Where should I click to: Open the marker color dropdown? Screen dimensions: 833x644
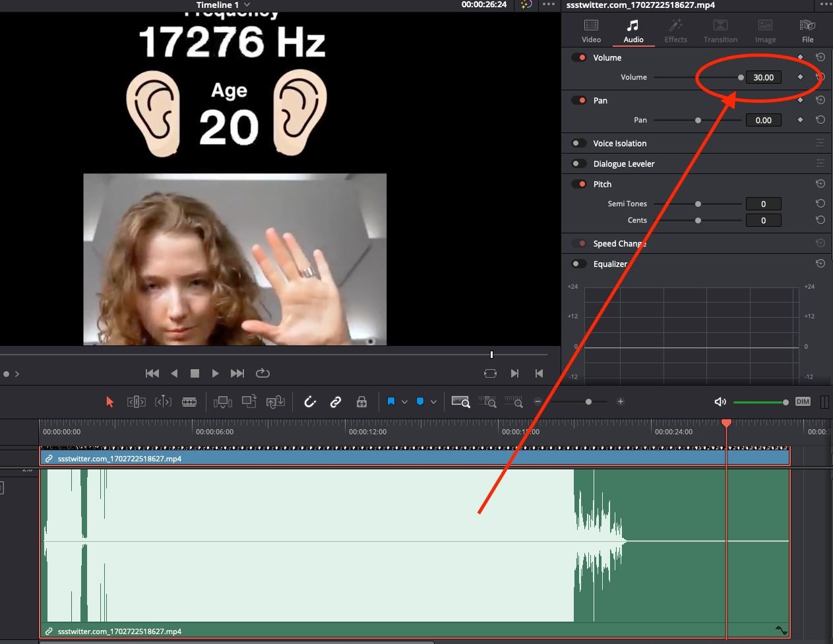pos(433,401)
